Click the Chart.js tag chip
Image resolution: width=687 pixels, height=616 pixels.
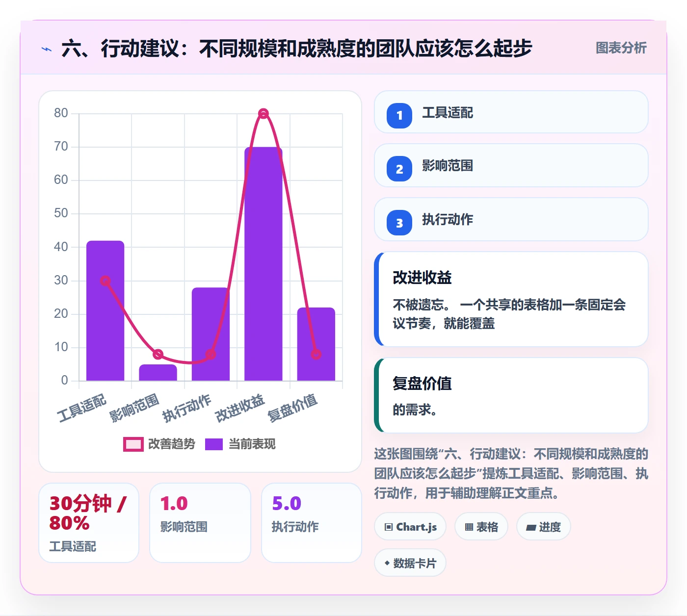click(x=410, y=527)
